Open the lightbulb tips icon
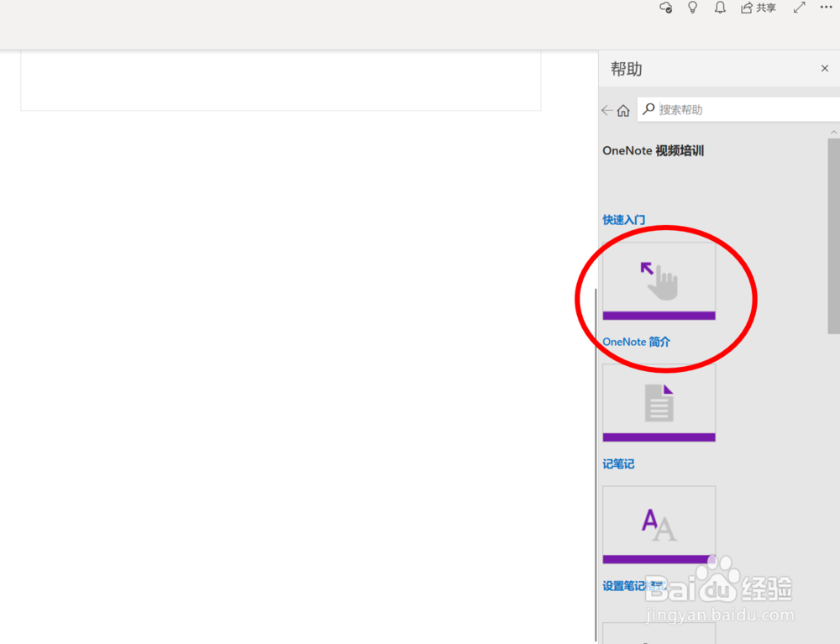 click(693, 8)
